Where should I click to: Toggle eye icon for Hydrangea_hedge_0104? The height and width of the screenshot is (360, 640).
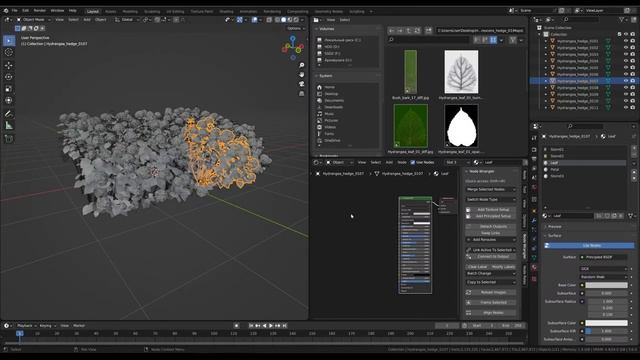626,61
